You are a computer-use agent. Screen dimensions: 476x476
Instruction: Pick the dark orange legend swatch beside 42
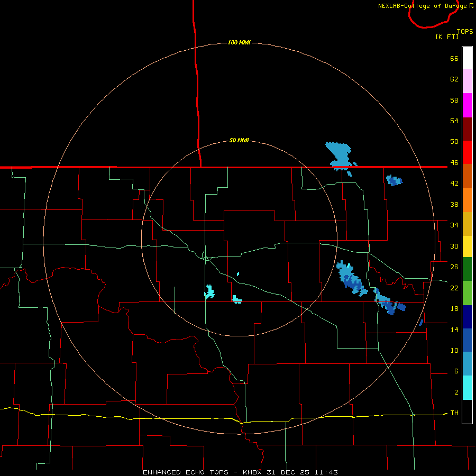(x=467, y=176)
